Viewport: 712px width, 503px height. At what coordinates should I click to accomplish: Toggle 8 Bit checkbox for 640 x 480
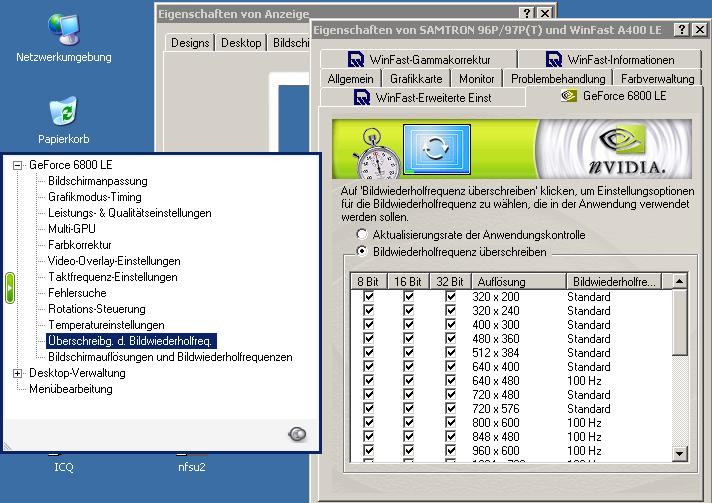pyautogui.click(x=369, y=380)
